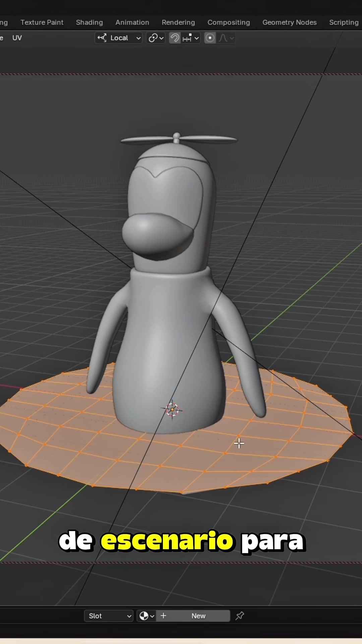Switch to the Rendering workspace
362x644 pixels.
coord(178,22)
